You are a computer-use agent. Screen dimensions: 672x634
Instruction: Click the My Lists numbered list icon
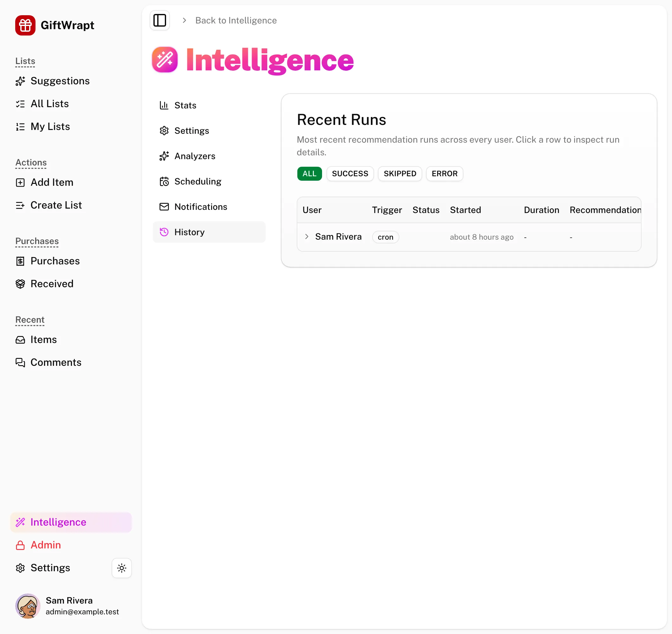click(x=20, y=126)
